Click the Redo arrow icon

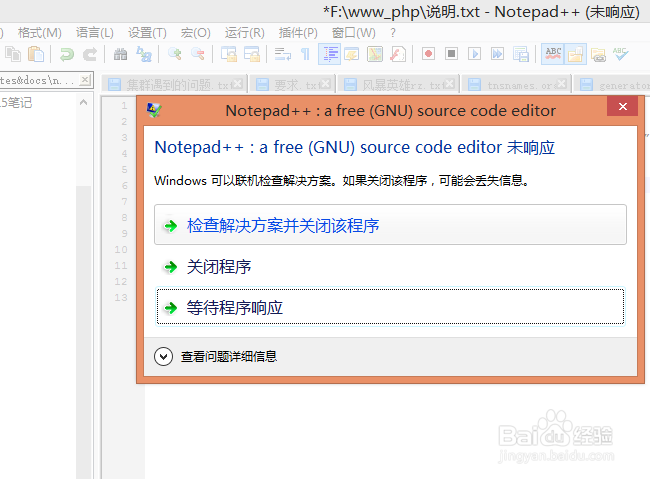90,54
